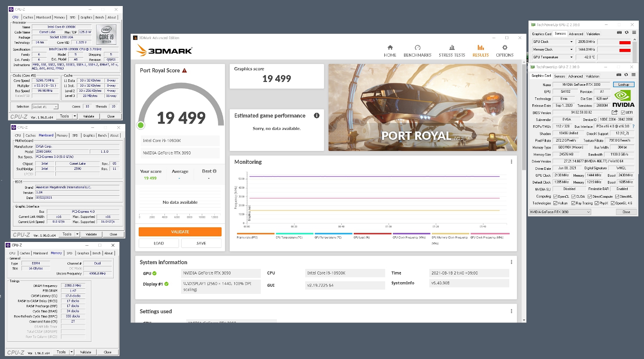
Task: Open Tools dropdown arrow in CPU-Z CPU window
Action: tap(75, 116)
